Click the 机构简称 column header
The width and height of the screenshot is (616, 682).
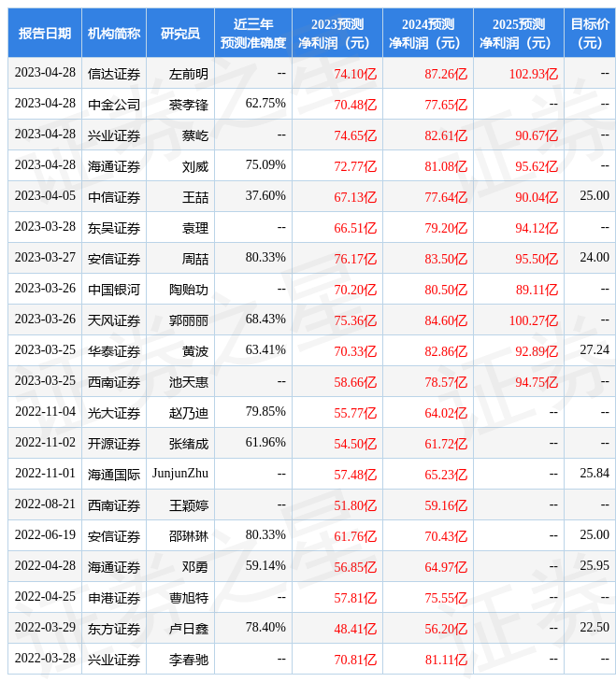114,33
